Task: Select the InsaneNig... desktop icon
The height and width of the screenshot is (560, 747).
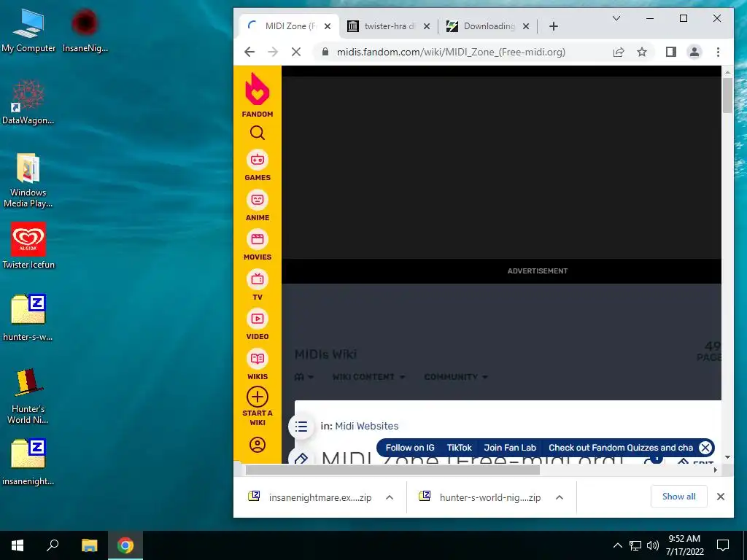Action: [85, 31]
